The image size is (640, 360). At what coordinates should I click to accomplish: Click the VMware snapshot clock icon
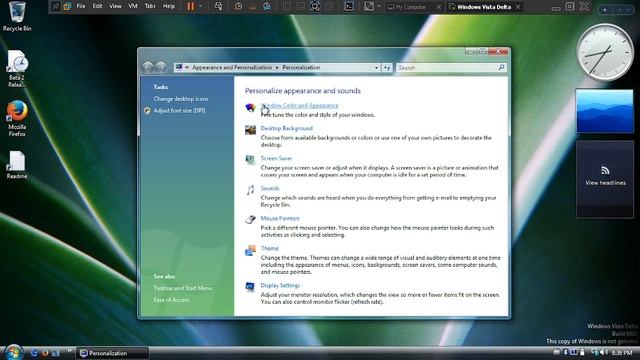[238, 6]
